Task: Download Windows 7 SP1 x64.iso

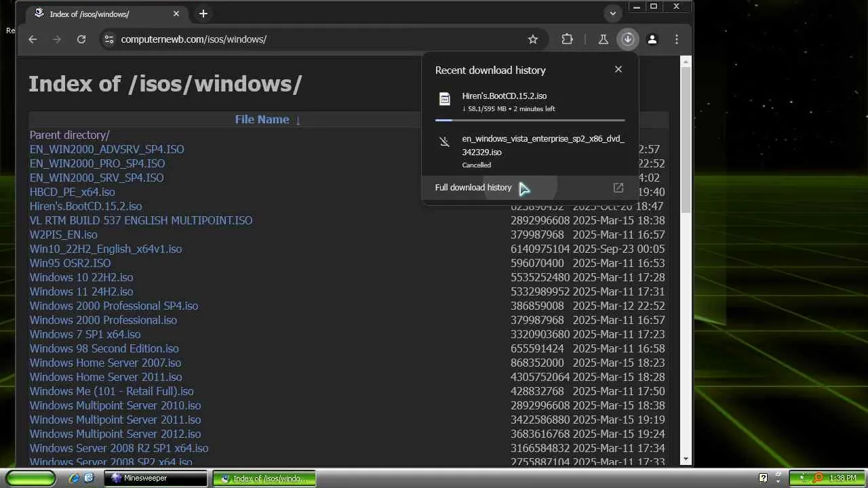Action: point(85,334)
